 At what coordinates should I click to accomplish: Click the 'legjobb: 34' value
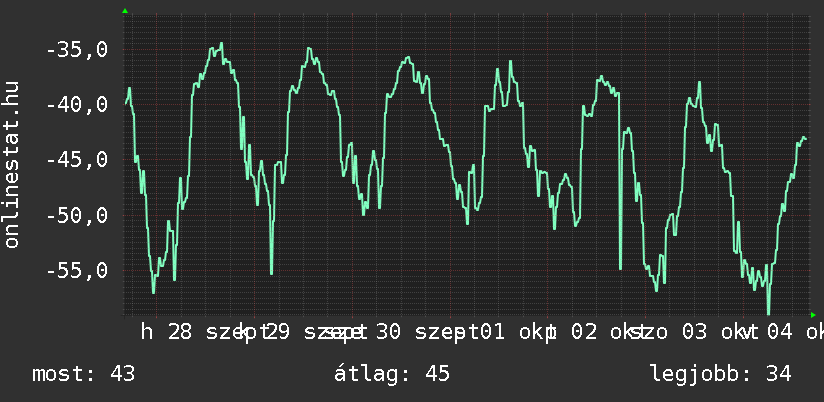pyautogui.click(x=721, y=374)
